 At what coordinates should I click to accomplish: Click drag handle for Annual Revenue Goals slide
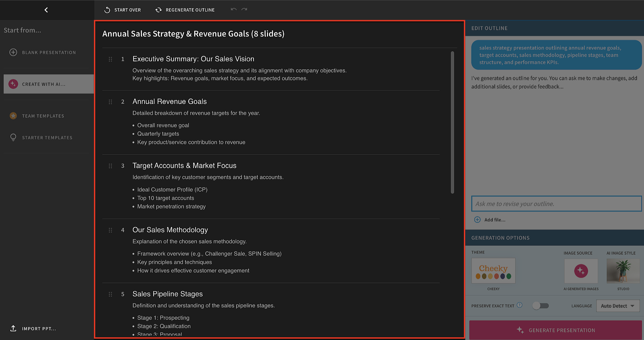click(x=110, y=102)
